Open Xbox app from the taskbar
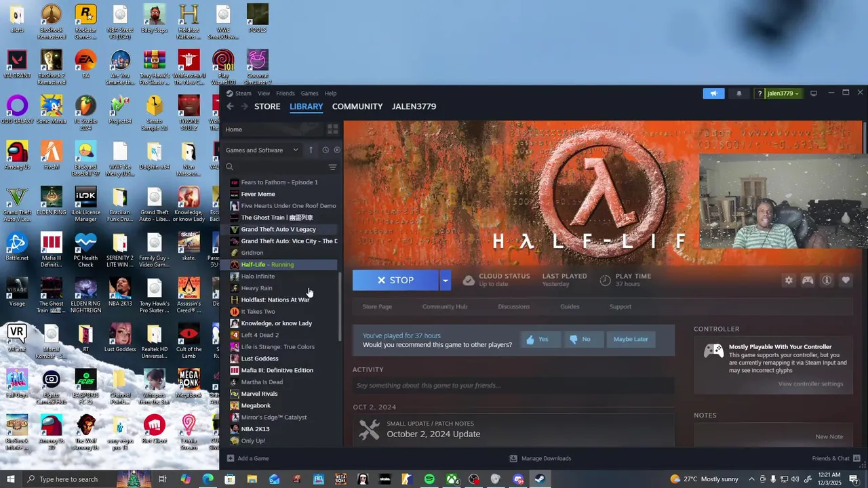Image resolution: width=868 pixels, height=488 pixels. [x=452, y=479]
